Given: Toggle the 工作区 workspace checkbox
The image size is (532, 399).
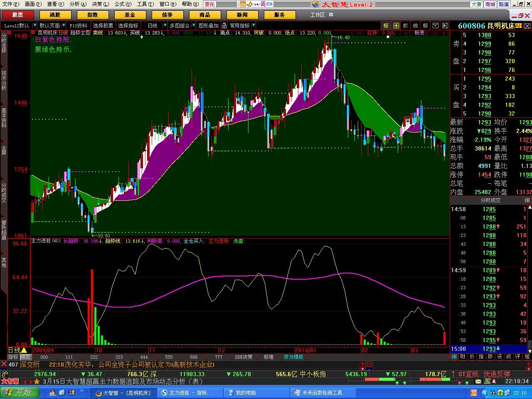Looking at the screenshot, I should coord(331,15).
